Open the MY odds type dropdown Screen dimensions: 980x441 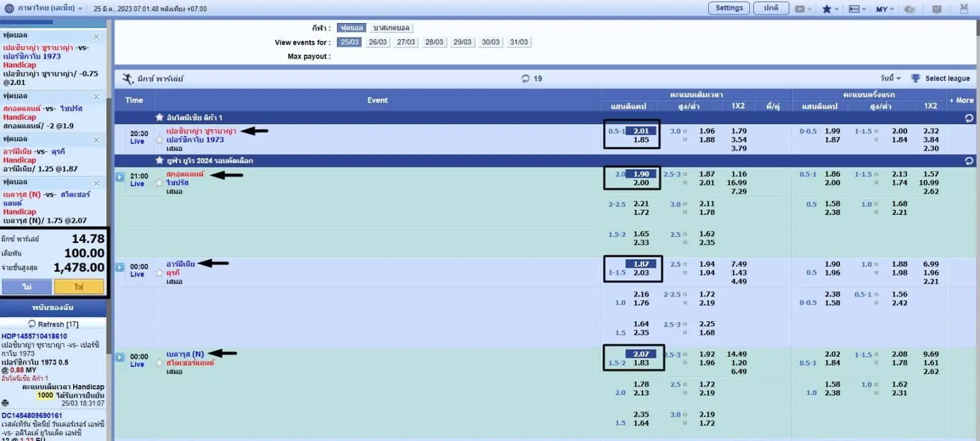coord(884,9)
